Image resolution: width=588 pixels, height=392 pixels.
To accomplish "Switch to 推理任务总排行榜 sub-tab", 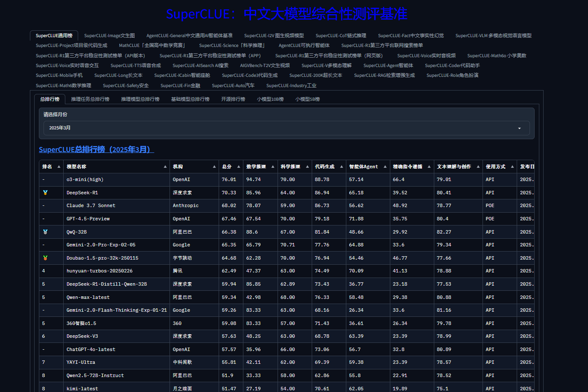I will point(90,99).
